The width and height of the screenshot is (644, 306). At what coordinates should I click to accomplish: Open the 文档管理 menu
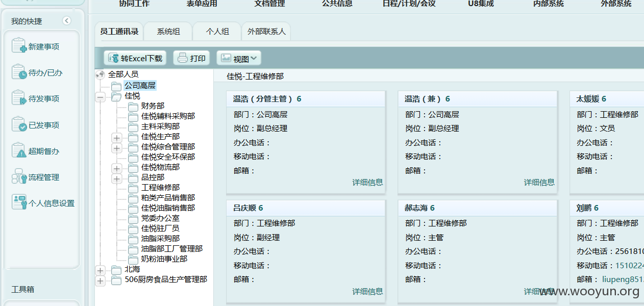(x=269, y=4)
